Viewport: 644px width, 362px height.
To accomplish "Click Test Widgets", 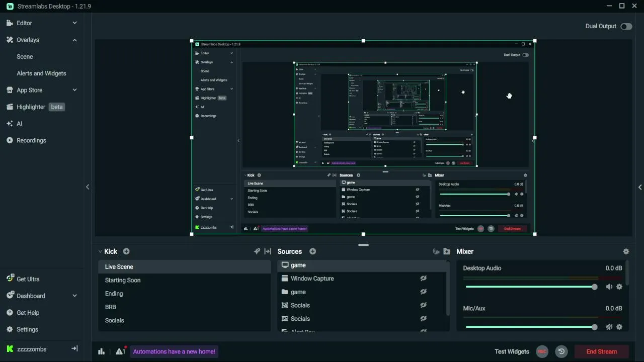I will tap(512, 351).
